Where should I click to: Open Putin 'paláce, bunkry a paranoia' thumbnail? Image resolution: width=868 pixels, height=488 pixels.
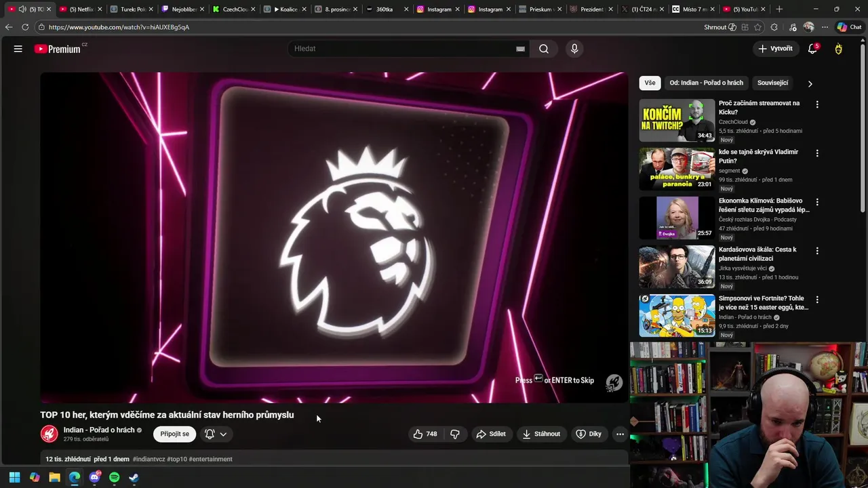point(677,169)
